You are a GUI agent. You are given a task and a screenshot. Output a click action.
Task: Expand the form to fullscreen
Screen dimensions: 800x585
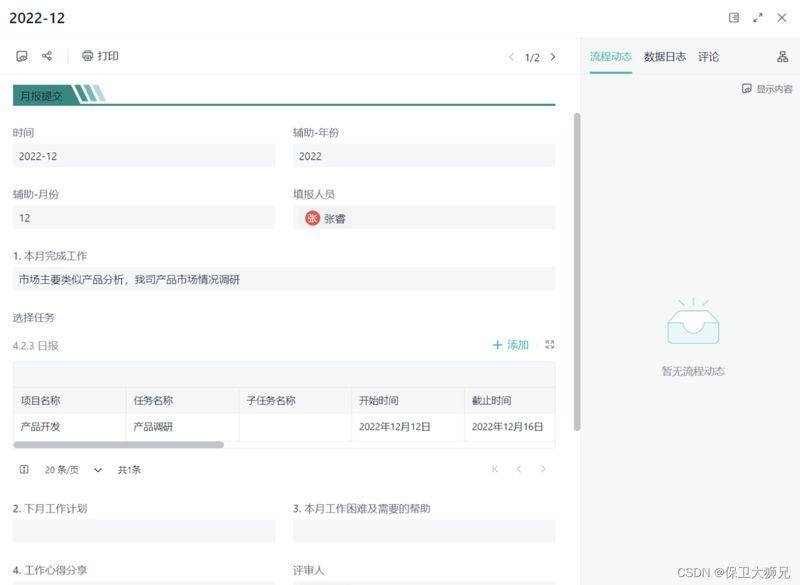click(x=758, y=18)
